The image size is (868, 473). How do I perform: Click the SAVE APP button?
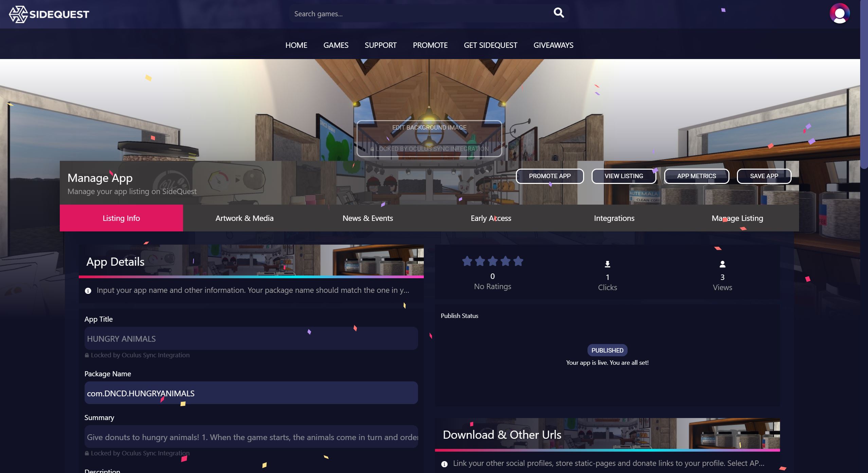764,176
